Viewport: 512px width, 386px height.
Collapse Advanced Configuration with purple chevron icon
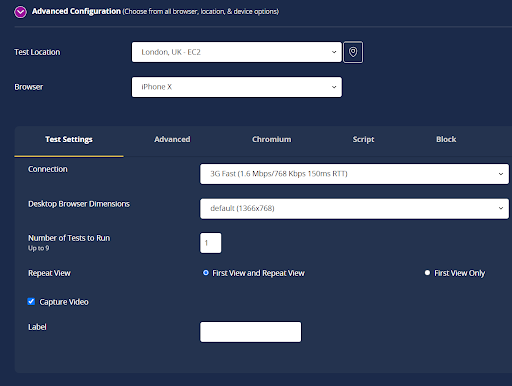pyautogui.click(x=20, y=12)
